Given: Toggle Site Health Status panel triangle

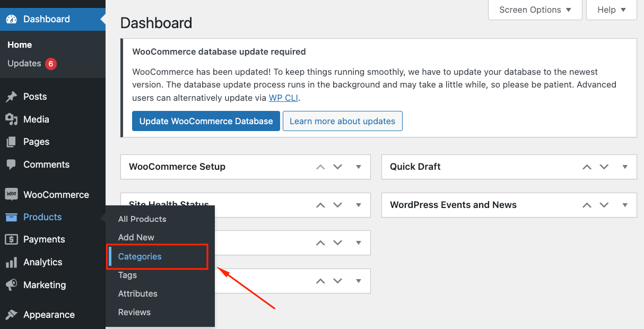Looking at the screenshot, I should pyautogui.click(x=359, y=205).
